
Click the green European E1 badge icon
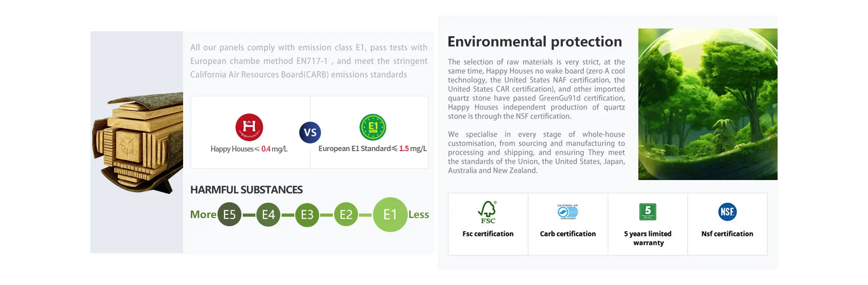point(373,127)
